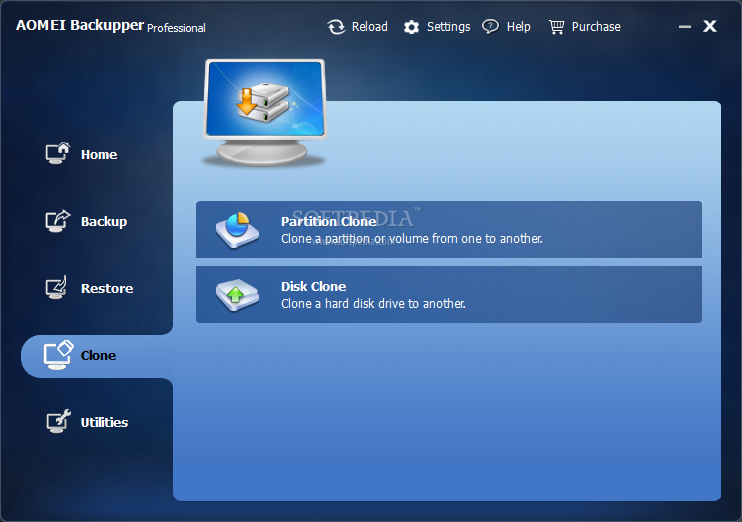Click the Home sidebar monitor icon
This screenshot has height=522, width=742.
(58, 153)
